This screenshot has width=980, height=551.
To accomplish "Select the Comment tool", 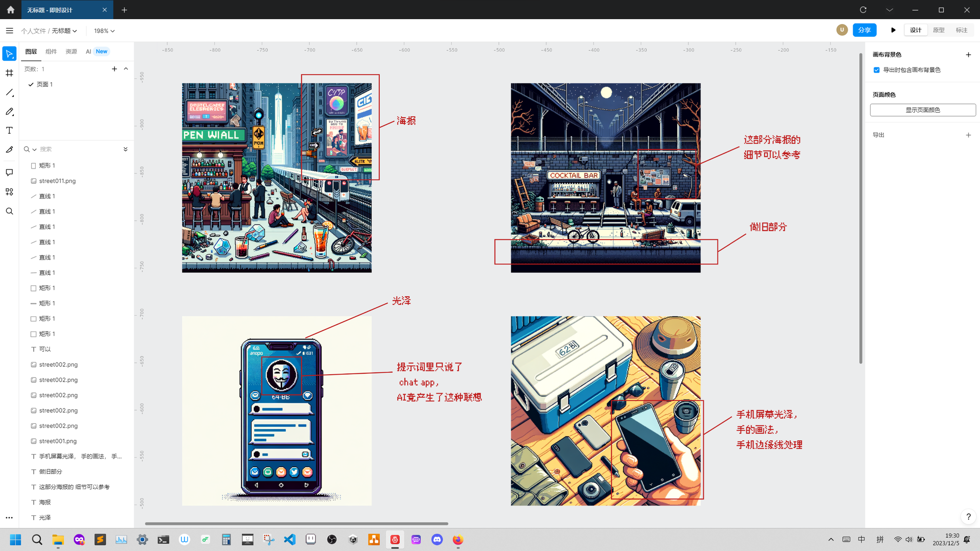I will tap(9, 172).
